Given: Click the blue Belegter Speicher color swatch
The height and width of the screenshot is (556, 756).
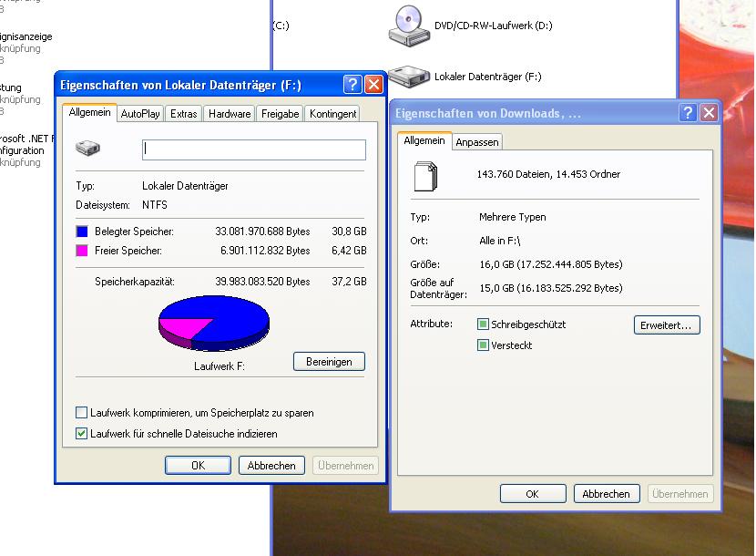Looking at the screenshot, I should 82,232.
